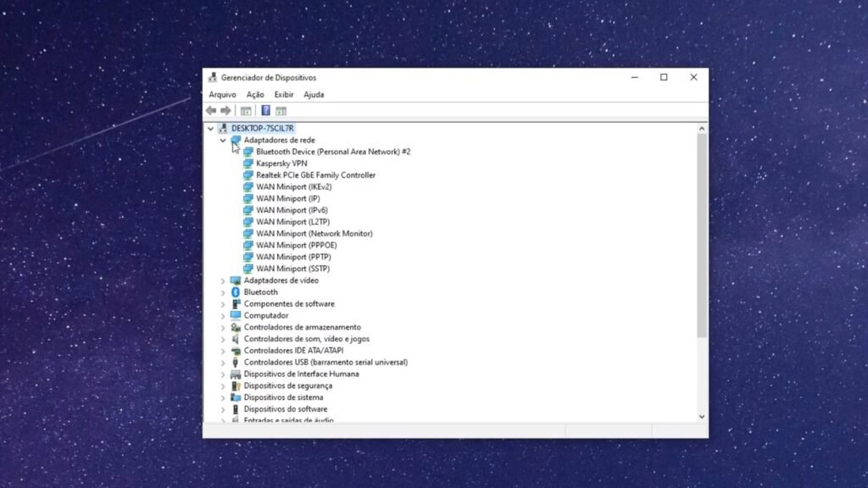Screen dimensions: 868x488
Task: Click the Device Manager title bar icon
Action: [213, 77]
